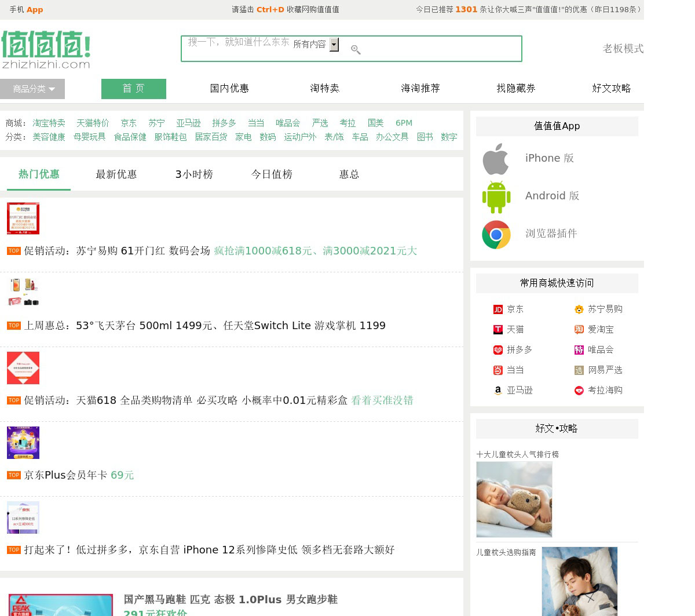The width and height of the screenshot is (695, 616).
Task: Click the 苏宁易购 lion icon
Action: point(579,309)
